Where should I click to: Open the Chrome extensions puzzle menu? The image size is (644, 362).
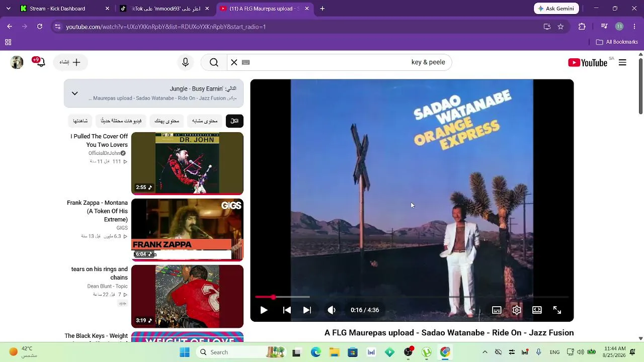pyautogui.click(x=582, y=27)
